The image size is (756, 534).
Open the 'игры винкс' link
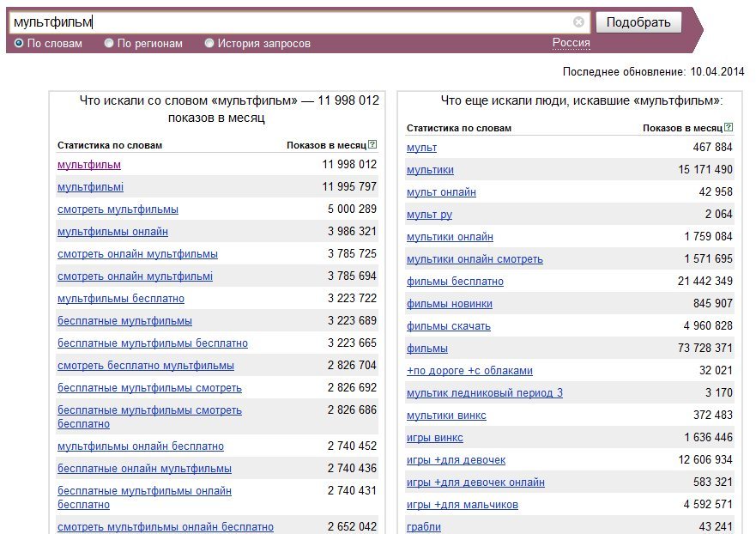coord(434,438)
